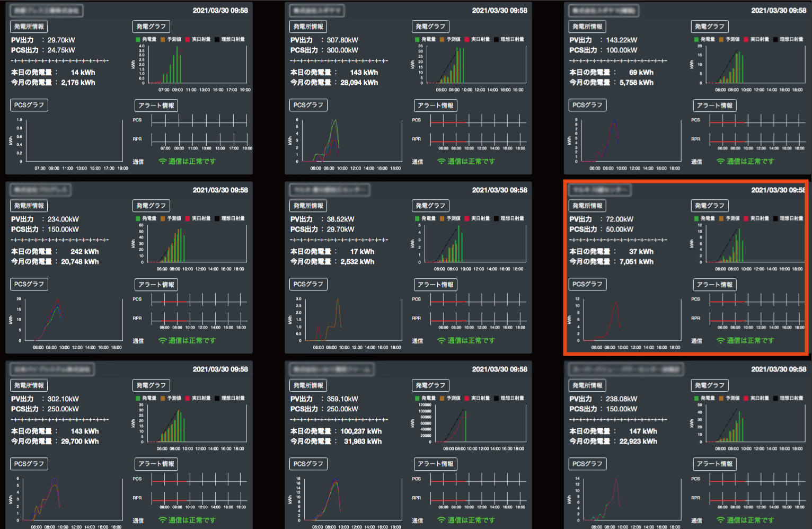Open 発電所情報 for the PV 143.22kW plant
The height and width of the screenshot is (529, 812).
588,27
